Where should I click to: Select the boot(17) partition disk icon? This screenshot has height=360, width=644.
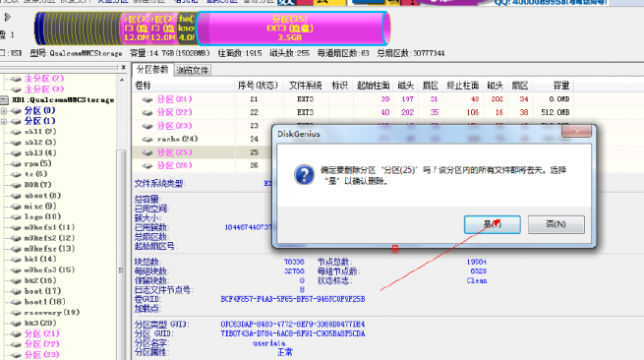pyautogui.click(x=16, y=291)
